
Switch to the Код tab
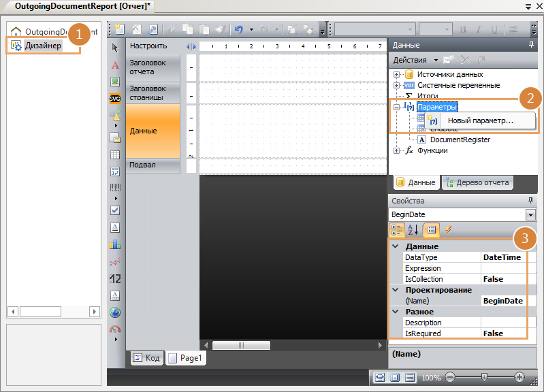(146, 357)
